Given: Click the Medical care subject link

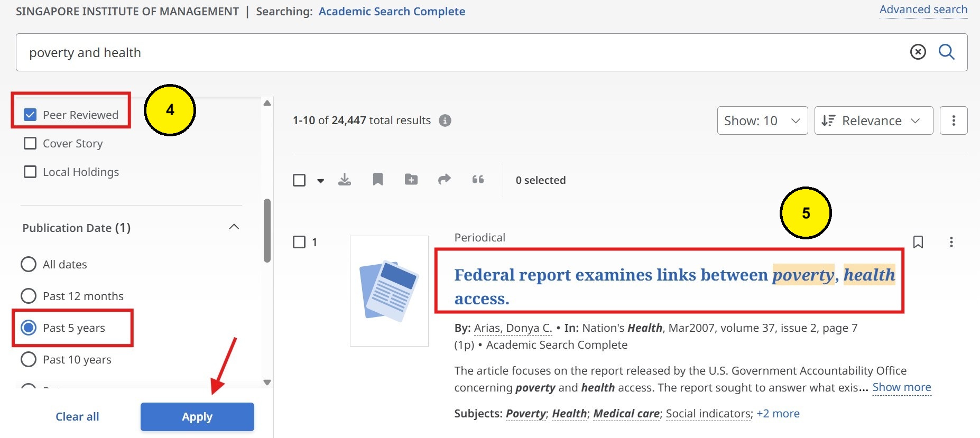Looking at the screenshot, I should 626,414.
